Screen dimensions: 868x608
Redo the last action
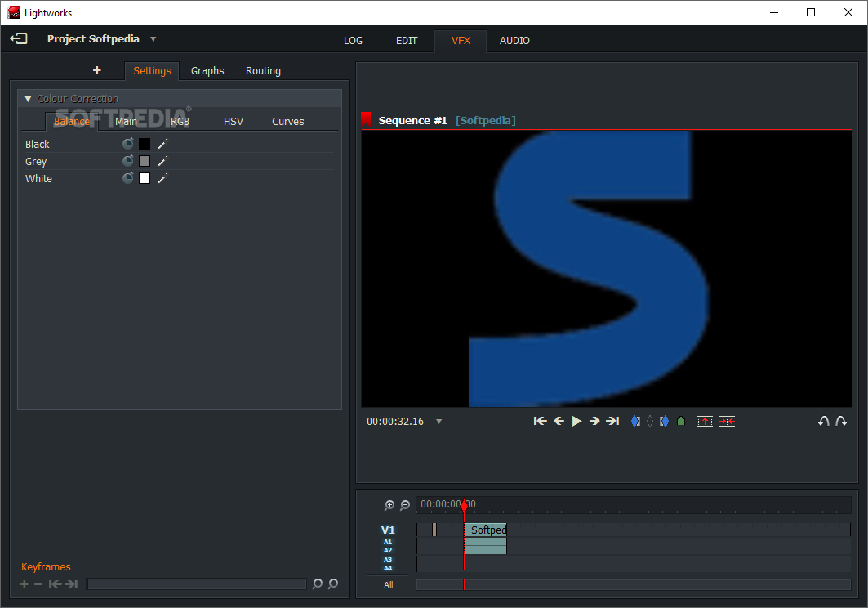click(x=841, y=421)
